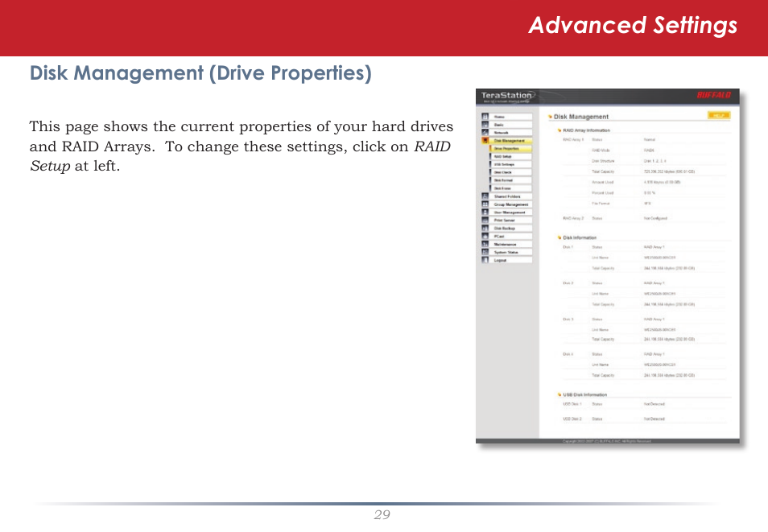Click the Disk Backup icon in the sidebar
Screen dimensions: 768x532
click(485, 228)
